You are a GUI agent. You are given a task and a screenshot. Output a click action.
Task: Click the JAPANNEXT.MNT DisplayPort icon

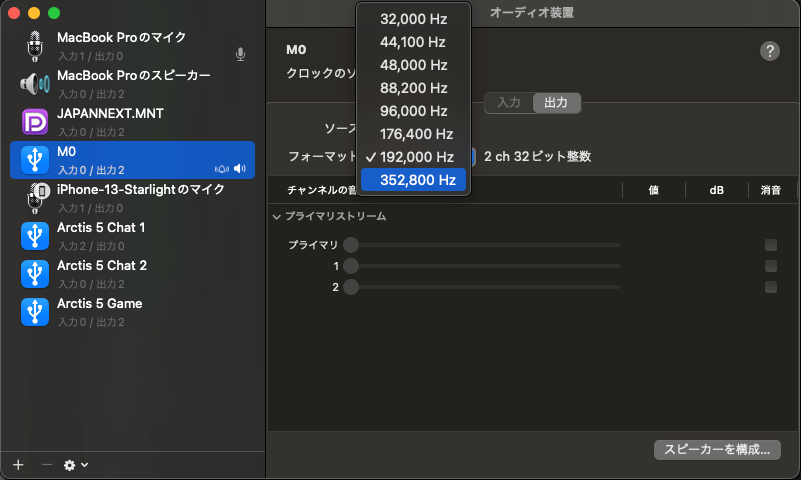click(35, 122)
